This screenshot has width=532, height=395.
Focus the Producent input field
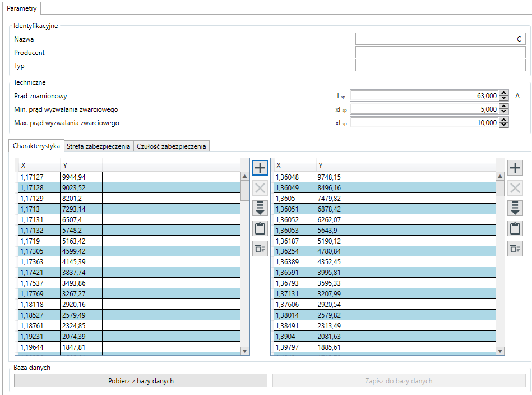tap(441, 52)
